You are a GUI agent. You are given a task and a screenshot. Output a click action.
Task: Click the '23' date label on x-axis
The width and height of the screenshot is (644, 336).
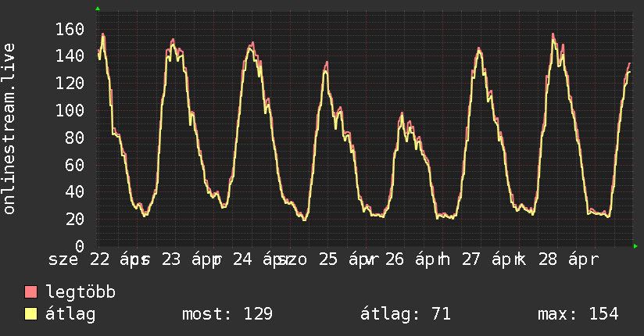click(x=171, y=259)
